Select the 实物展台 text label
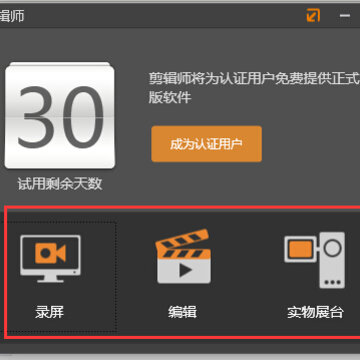The width and height of the screenshot is (360, 360). 315,312
